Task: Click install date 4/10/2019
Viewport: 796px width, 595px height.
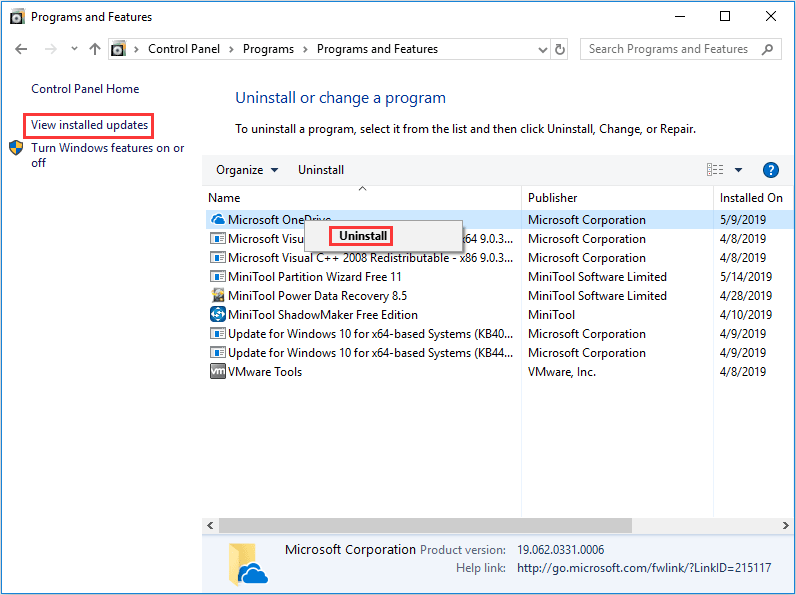Action: [745, 315]
